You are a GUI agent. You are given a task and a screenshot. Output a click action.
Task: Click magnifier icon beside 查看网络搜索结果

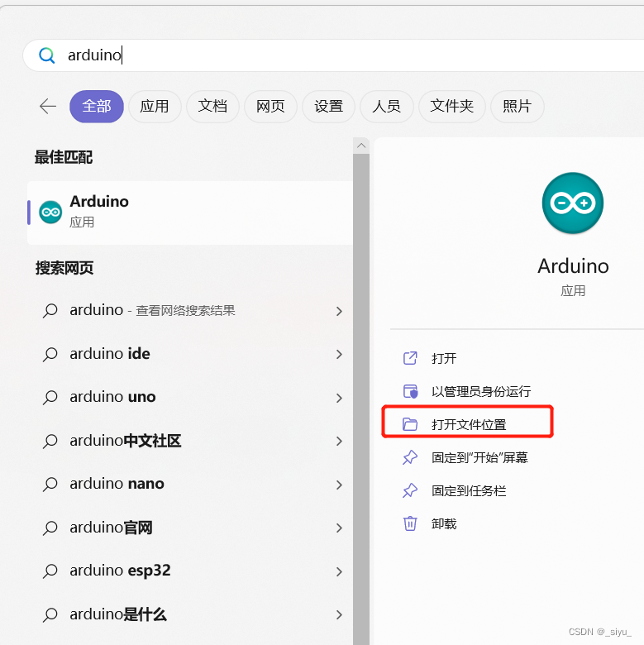pyautogui.click(x=50, y=311)
